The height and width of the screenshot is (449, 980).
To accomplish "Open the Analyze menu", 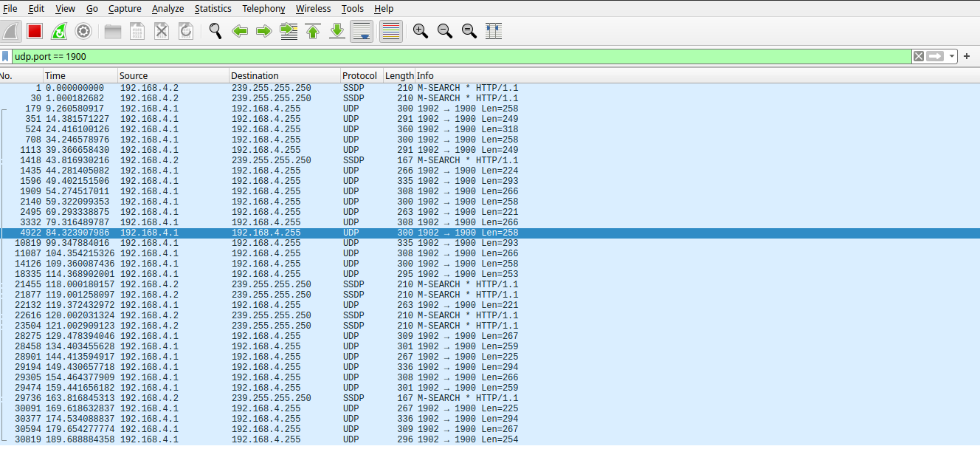I will click(x=168, y=8).
